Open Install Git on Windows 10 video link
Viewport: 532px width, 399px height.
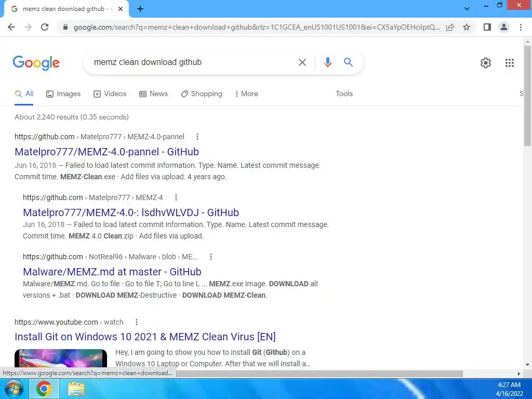pyautogui.click(x=145, y=337)
